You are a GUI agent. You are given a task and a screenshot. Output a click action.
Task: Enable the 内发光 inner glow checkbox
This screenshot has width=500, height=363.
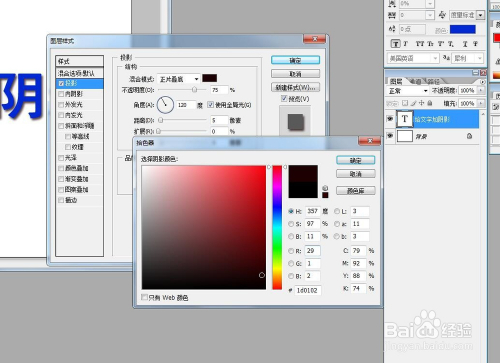pos(61,115)
